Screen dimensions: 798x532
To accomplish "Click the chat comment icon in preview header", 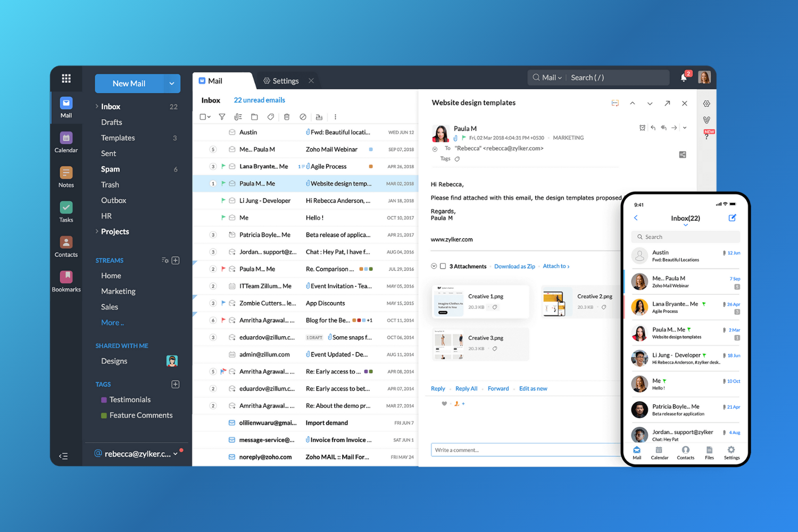I will [615, 103].
